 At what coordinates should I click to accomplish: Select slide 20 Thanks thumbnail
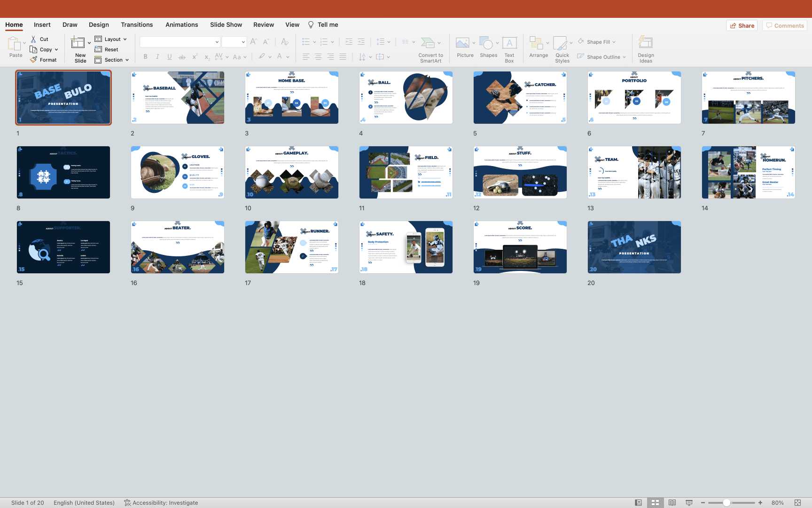tap(634, 247)
